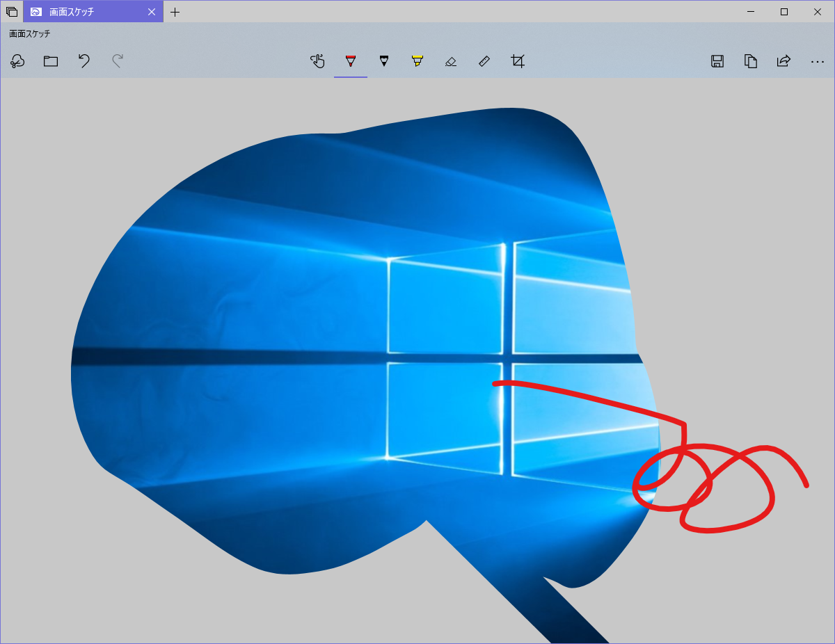Select the yellow highlighter tool
Image resolution: width=835 pixels, height=644 pixels.
click(x=417, y=61)
